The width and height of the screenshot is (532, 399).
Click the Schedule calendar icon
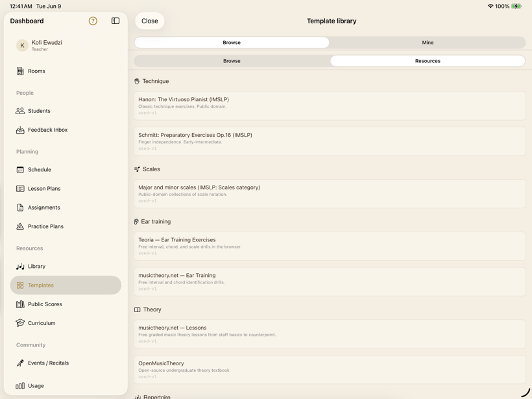coord(20,169)
